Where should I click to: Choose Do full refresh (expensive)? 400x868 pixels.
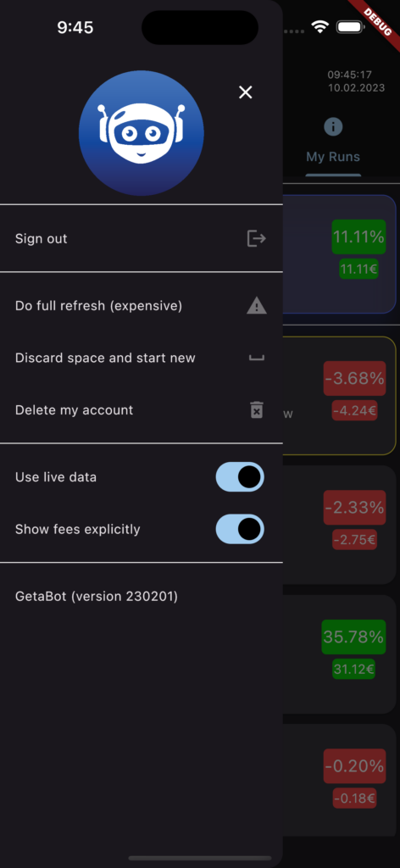click(x=141, y=305)
